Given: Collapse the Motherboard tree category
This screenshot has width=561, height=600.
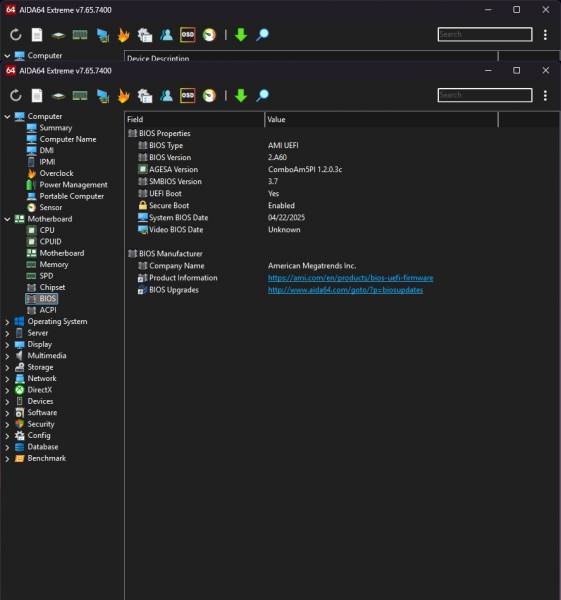Looking at the screenshot, I should pyautogui.click(x=7, y=219).
